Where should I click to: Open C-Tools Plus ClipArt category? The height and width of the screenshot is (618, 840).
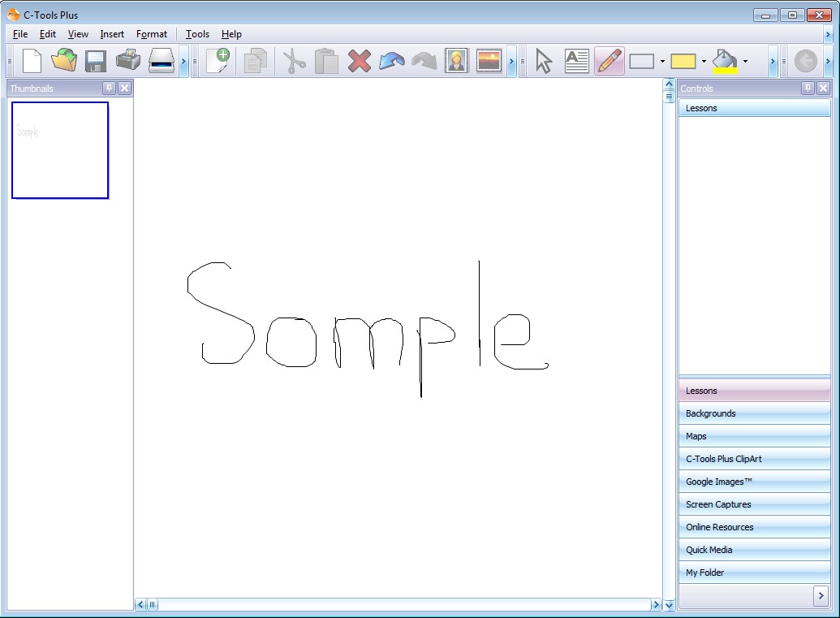[754, 459]
